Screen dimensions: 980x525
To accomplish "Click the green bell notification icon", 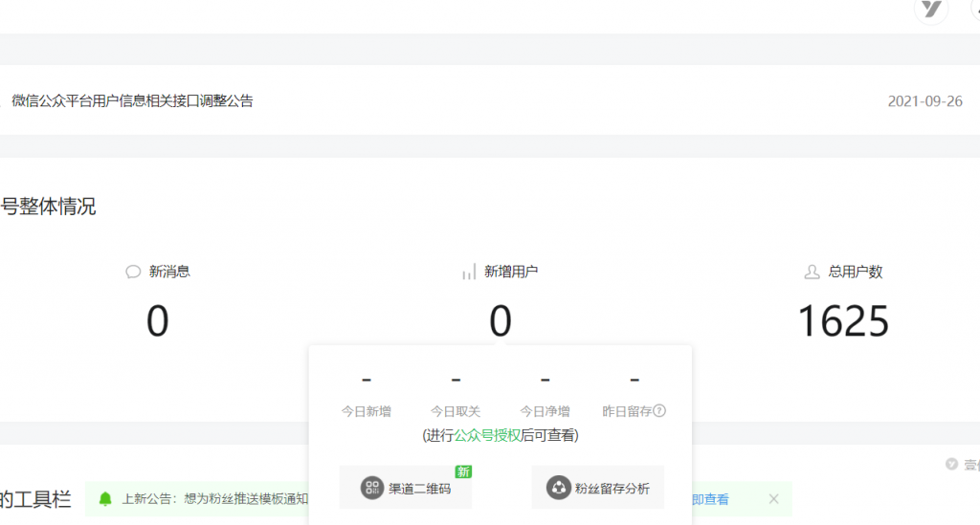I will (x=105, y=499).
